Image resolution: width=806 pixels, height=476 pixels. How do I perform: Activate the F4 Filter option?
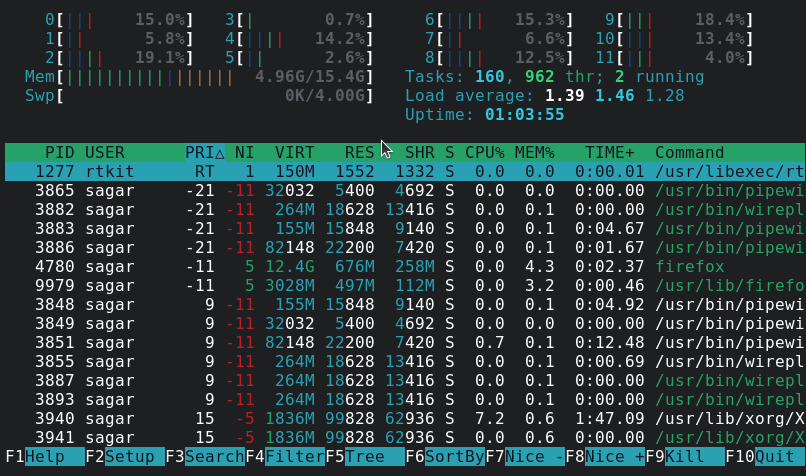(x=294, y=457)
